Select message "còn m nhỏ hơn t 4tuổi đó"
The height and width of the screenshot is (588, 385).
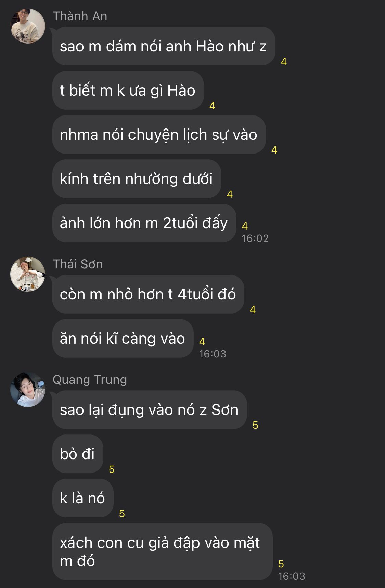pyautogui.click(x=148, y=294)
